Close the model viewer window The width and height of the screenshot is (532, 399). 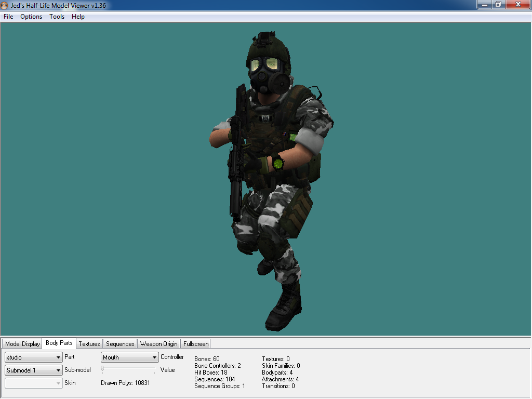pyautogui.click(x=518, y=4)
